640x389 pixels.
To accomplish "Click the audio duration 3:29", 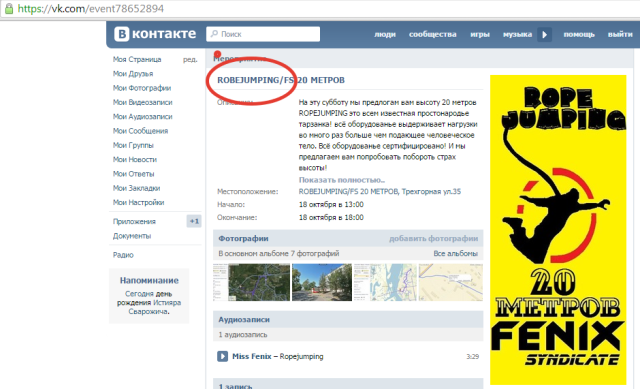I will pos(472,357).
